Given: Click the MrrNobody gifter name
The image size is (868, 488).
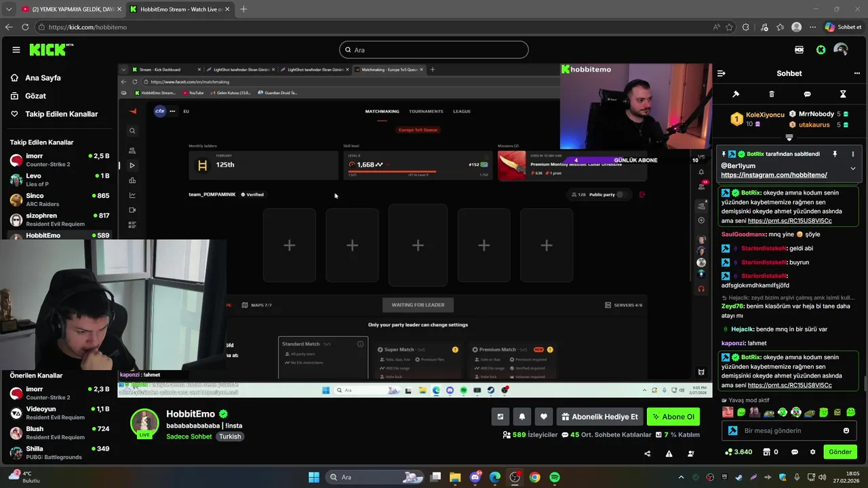Looking at the screenshot, I should [x=816, y=114].
